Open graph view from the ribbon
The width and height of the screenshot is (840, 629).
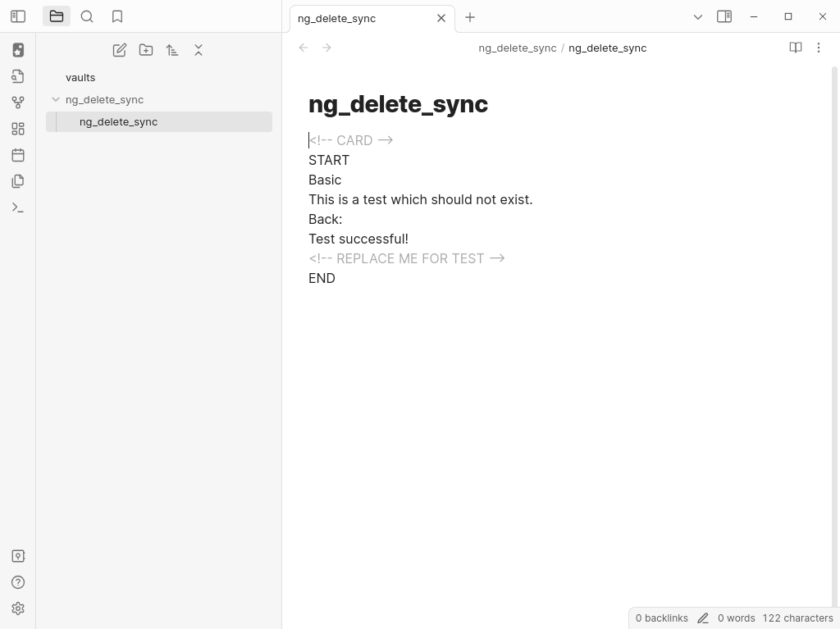(18, 103)
